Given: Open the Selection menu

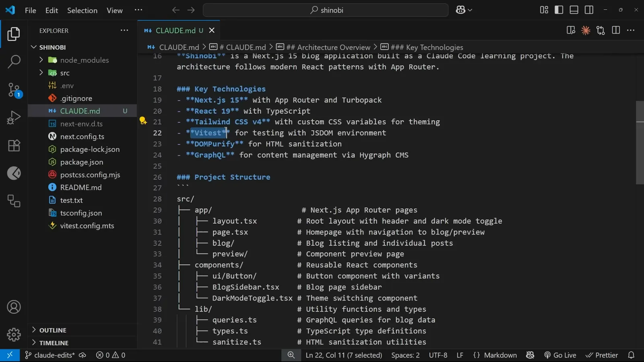Looking at the screenshot, I should (x=82, y=10).
